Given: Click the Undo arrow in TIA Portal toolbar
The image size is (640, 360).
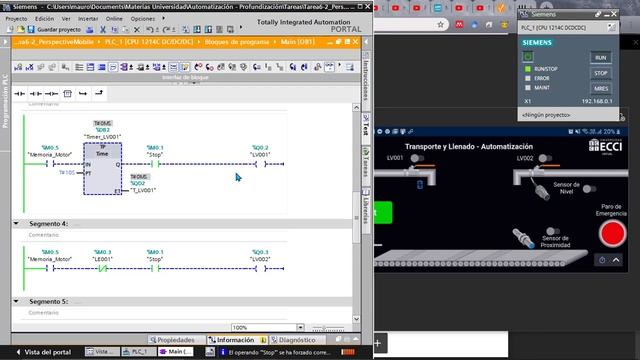Looking at the screenshot, I should [149, 29].
